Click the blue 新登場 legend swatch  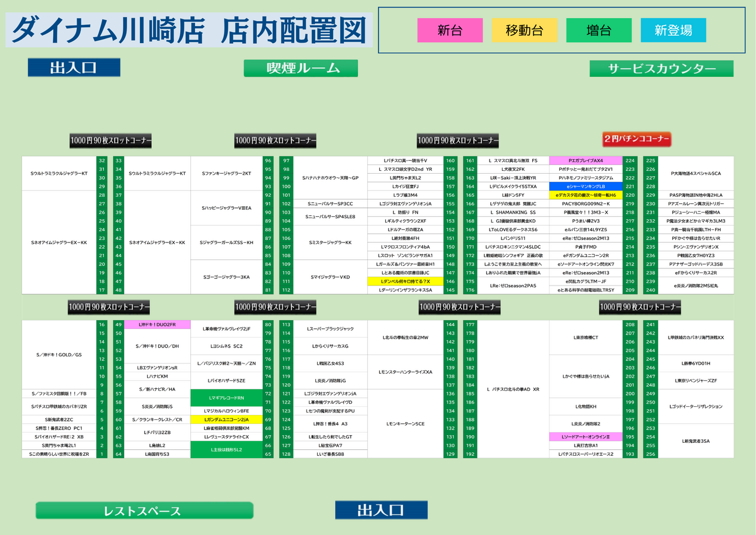(x=673, y=30)
